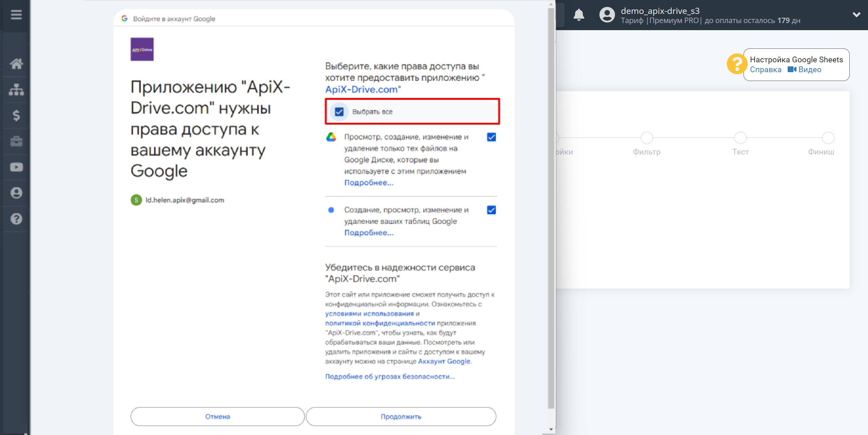This screenshot has height=435, width=868.
Task: Open 'условиями использования' link
Action: tap(369, 314)
